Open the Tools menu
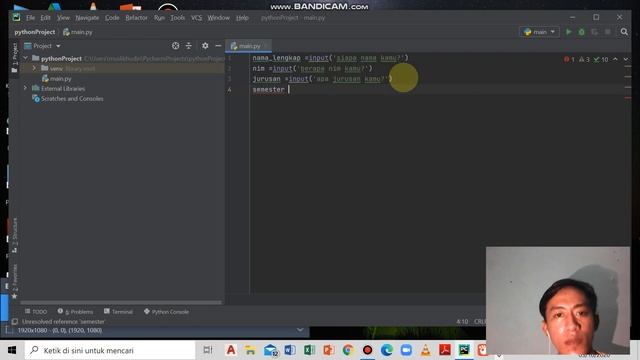This screenshot has width=640, height=360. click(x=178, y=18)
